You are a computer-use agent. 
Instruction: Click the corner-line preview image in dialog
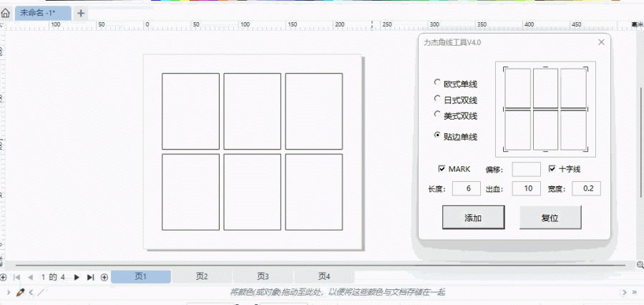pyautogui.click(x=545, y=110)
